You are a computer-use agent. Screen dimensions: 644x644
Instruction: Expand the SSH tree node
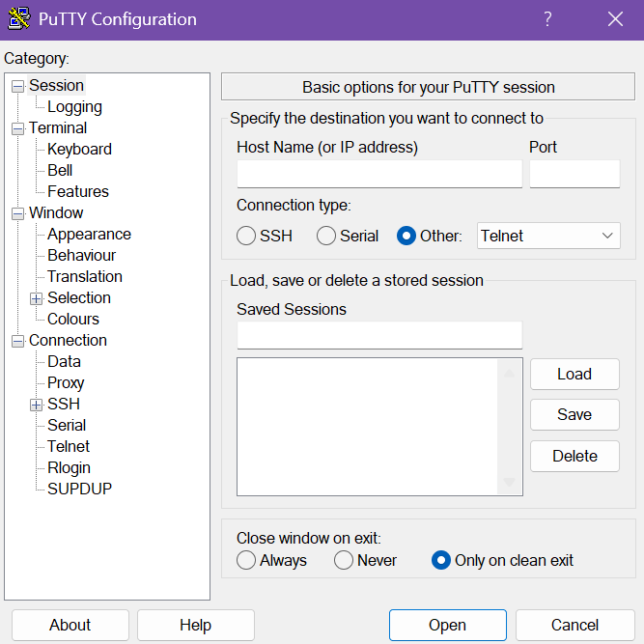pos(36,405)
